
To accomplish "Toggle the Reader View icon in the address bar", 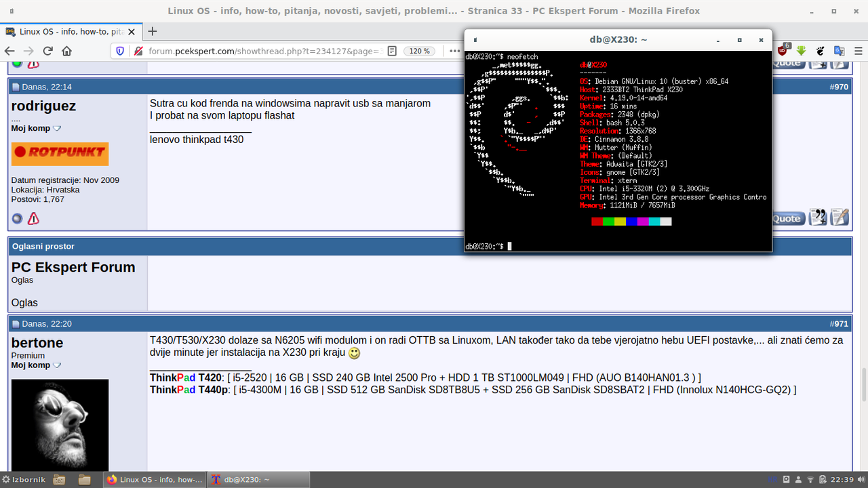I will (392, 51).
